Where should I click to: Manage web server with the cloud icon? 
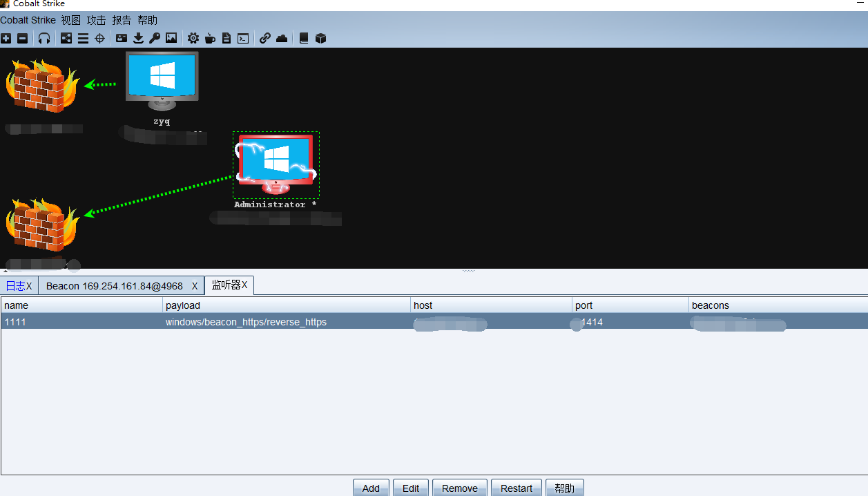tap(282, 39)
